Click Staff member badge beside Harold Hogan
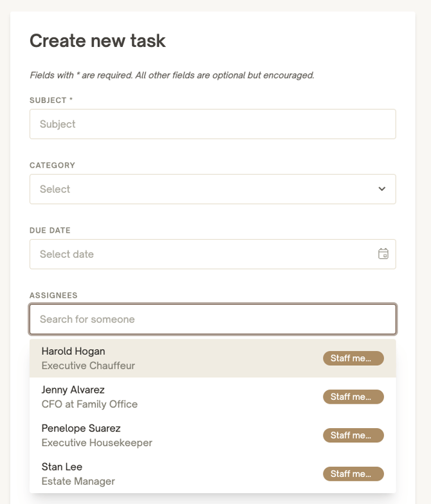The width and height of the screenshot is (431, 504). (353, 358)
